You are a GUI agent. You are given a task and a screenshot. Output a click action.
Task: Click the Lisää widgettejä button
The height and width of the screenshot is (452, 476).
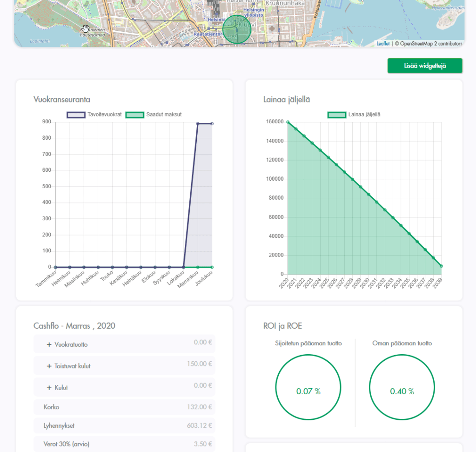click(x=424, y=66)
